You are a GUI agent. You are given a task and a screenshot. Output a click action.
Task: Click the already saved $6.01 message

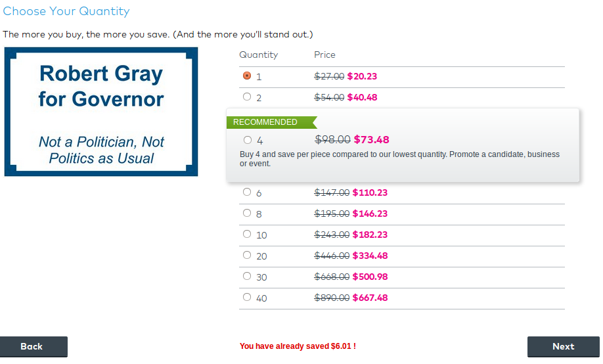click(298, 346)
